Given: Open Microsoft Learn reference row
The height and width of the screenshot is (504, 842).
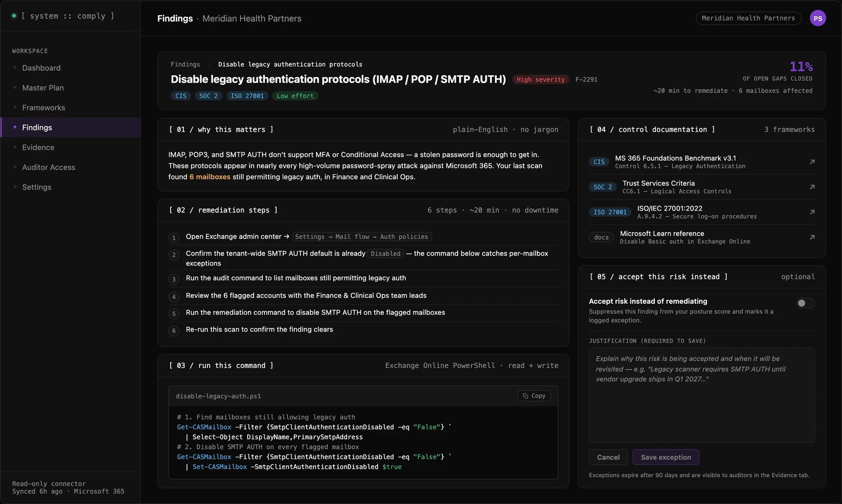Looking at the screenshot, I should (702, 237).
